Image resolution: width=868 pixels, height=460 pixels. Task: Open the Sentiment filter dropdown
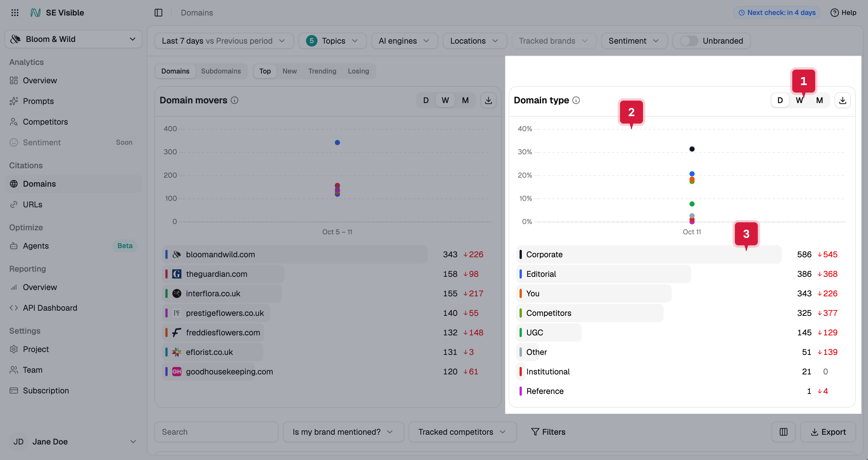pos(634,41)
